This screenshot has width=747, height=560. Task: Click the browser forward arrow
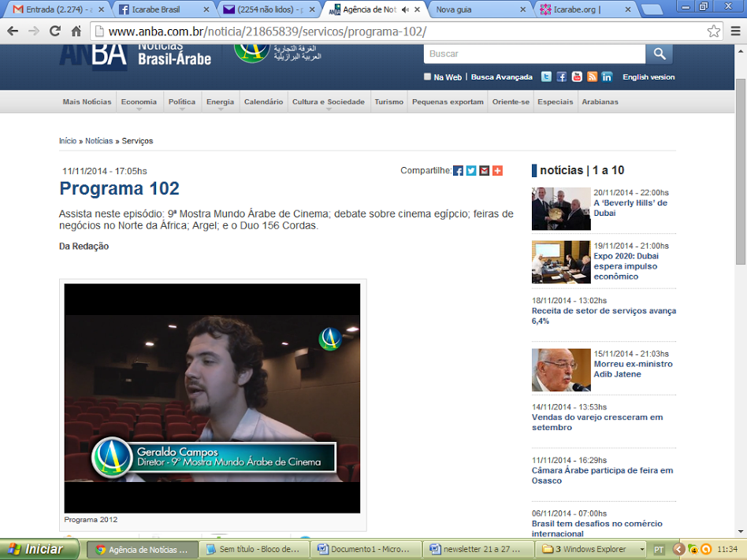33,32
